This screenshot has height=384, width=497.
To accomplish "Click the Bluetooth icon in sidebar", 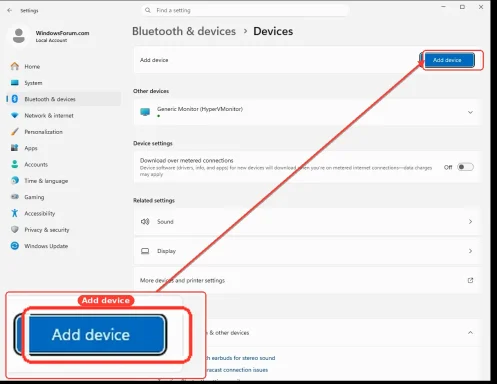I will click(x=15, y=99).
